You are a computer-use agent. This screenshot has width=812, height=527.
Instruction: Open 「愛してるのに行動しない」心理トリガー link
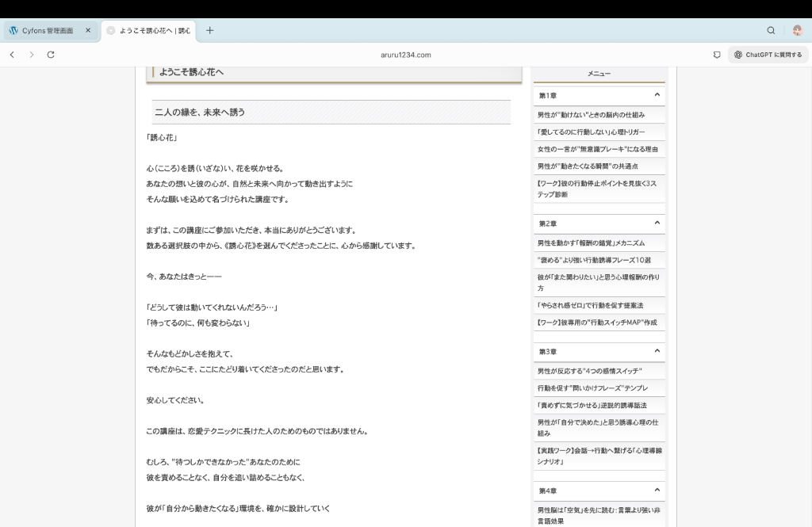click(591, 132)
